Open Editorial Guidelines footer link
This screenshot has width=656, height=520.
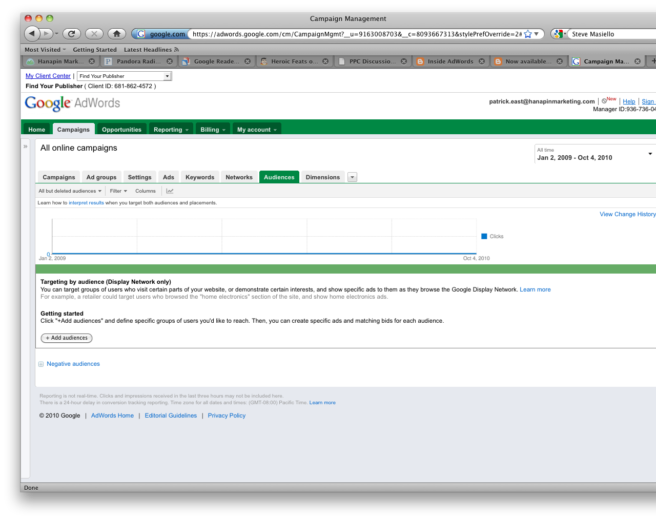point(171,415)
